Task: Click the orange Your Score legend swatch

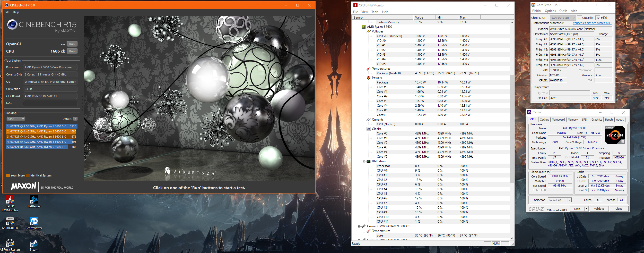Action: coord(8,175)
